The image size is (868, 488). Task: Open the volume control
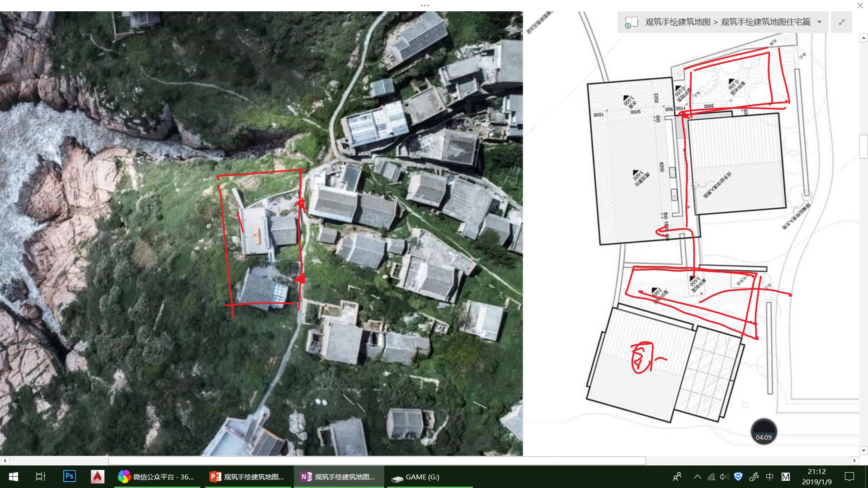pyautogui.click(x=724, y=477)
